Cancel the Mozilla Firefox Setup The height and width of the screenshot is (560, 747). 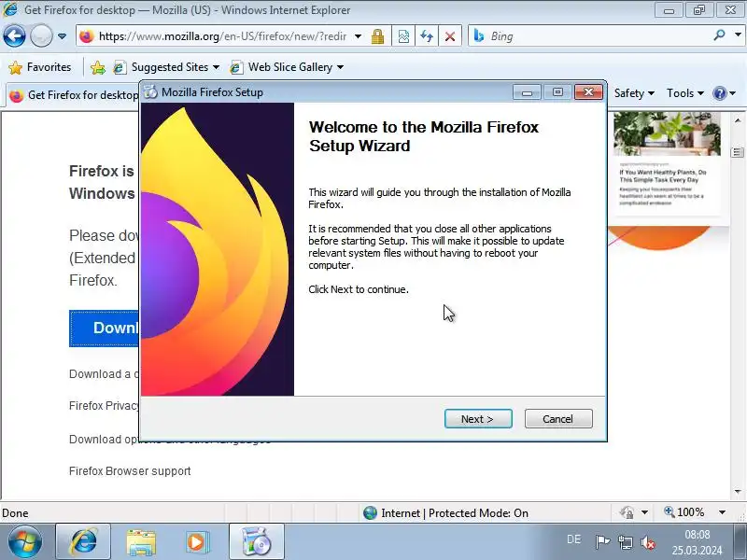point(558,419)
